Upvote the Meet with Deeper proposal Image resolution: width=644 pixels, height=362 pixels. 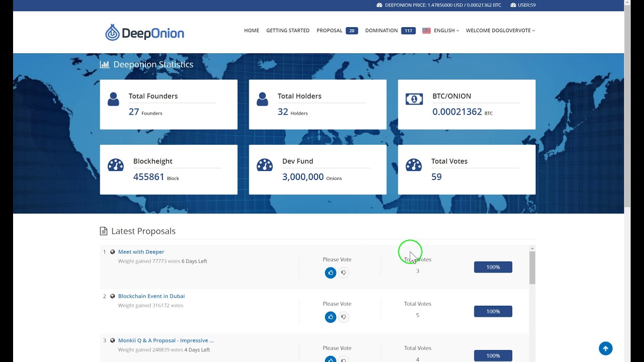click(331, 273)
